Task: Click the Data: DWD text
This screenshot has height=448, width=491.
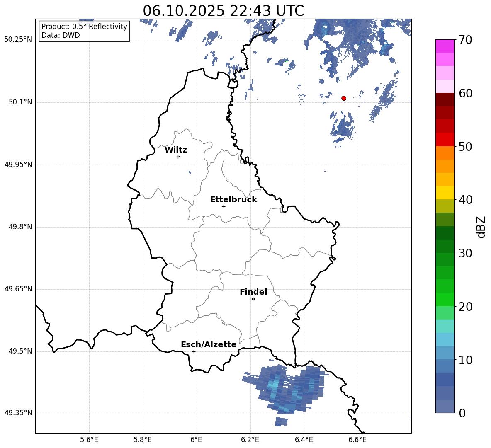Action: point(61,35)
